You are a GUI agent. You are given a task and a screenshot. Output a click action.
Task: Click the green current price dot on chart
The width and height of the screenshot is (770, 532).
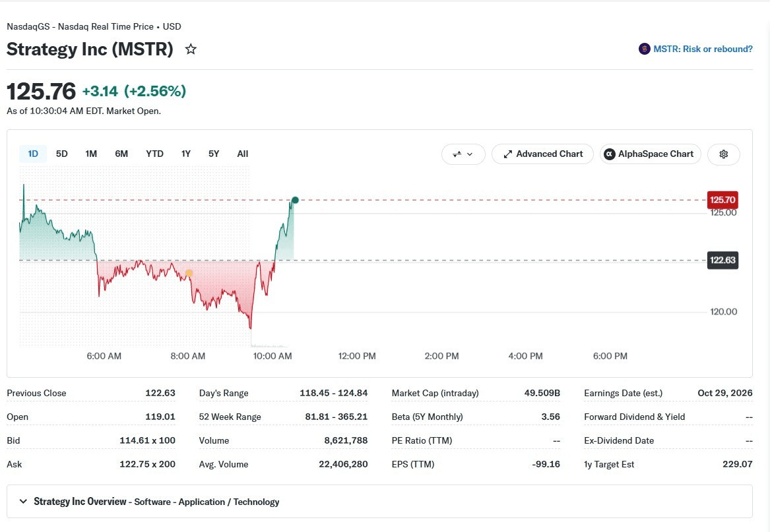click(295, 200)
